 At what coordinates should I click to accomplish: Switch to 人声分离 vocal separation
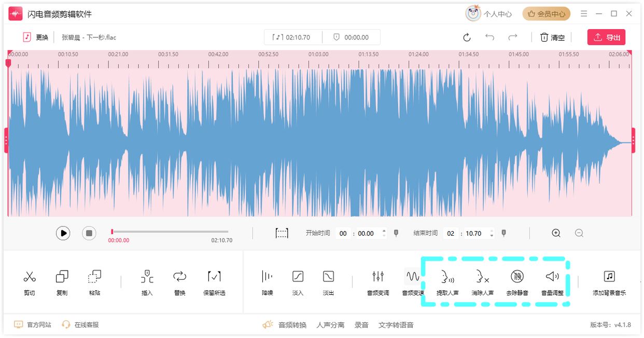[x=330, y=325]
